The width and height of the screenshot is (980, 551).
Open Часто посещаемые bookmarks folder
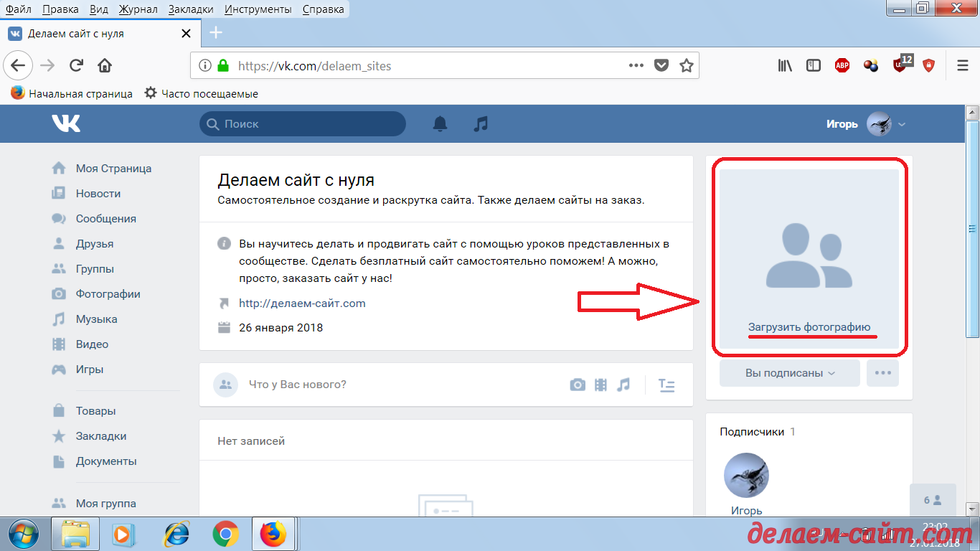(x=201, y=93)
